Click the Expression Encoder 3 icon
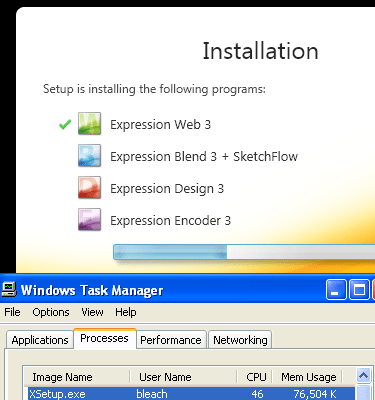The width and height of the screenshot is (375, 400). 89,220
